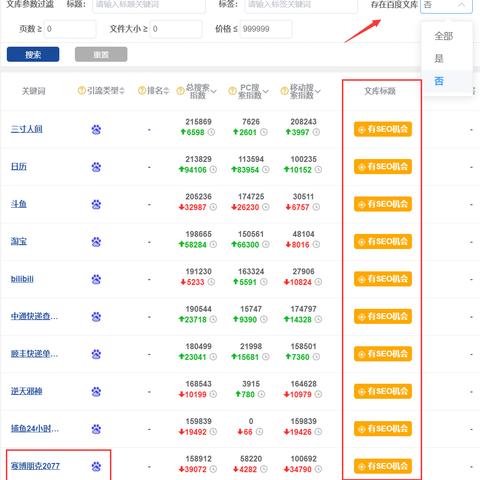Open the 存在百度文库 dropdown
Screen dimensions: 480x480
tap(446, 5)
